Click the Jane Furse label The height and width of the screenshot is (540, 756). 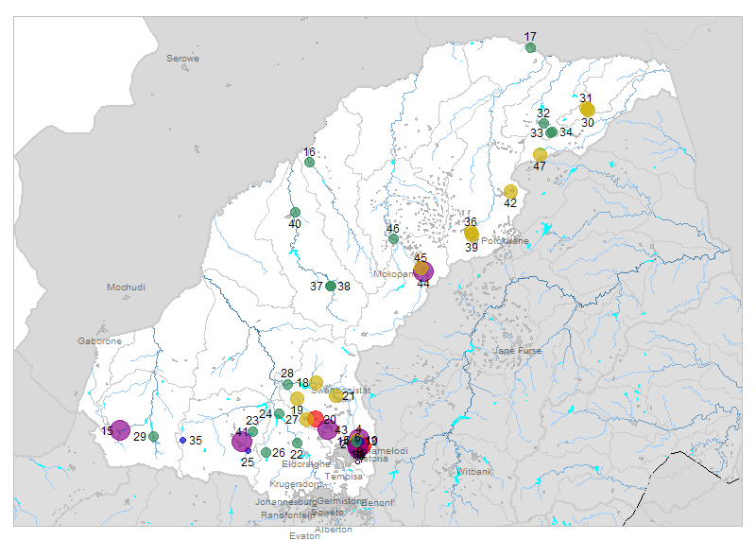click(x=517, y=350)
